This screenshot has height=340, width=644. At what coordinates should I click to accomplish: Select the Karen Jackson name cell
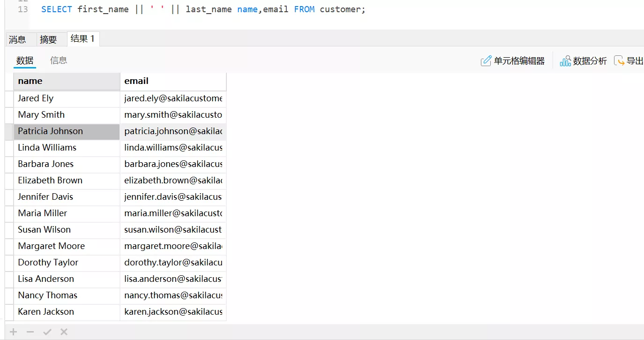tap(67, 312)
